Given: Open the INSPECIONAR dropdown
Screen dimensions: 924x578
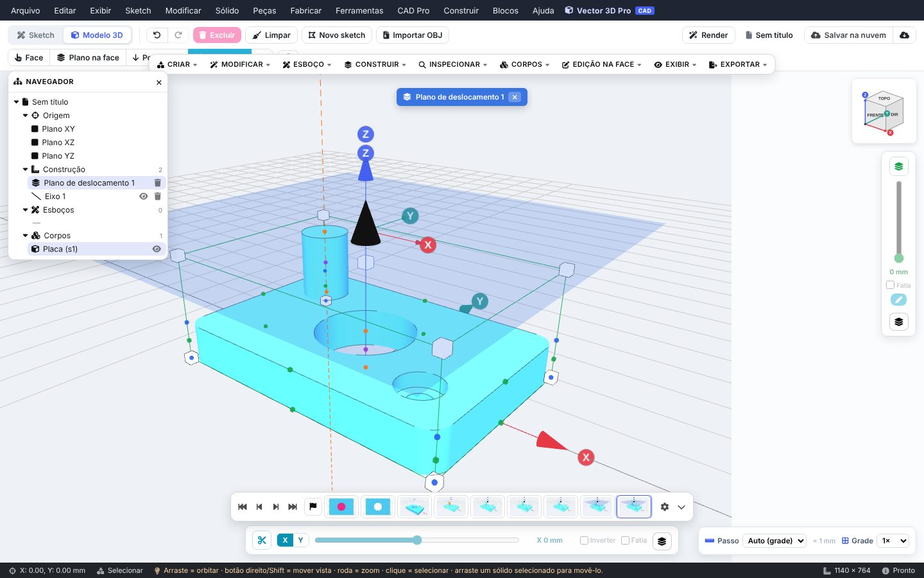Looking at the screenshot, I should 453,65.
